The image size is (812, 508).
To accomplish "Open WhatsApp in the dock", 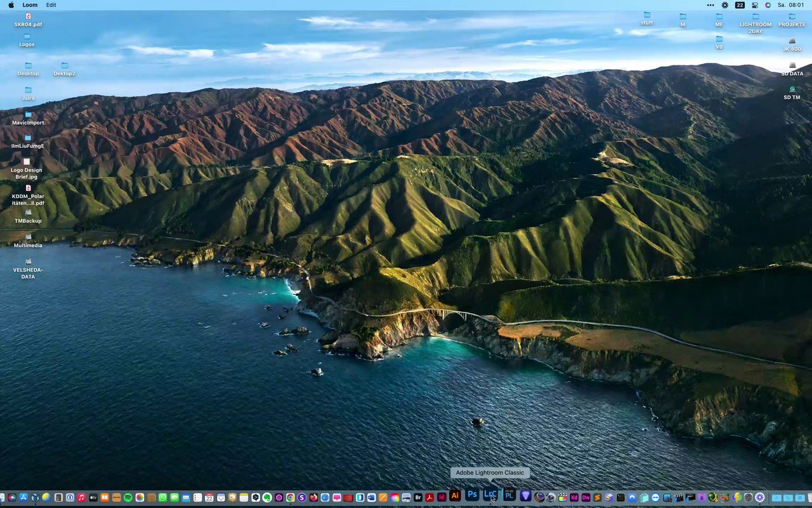I will 162,498.
